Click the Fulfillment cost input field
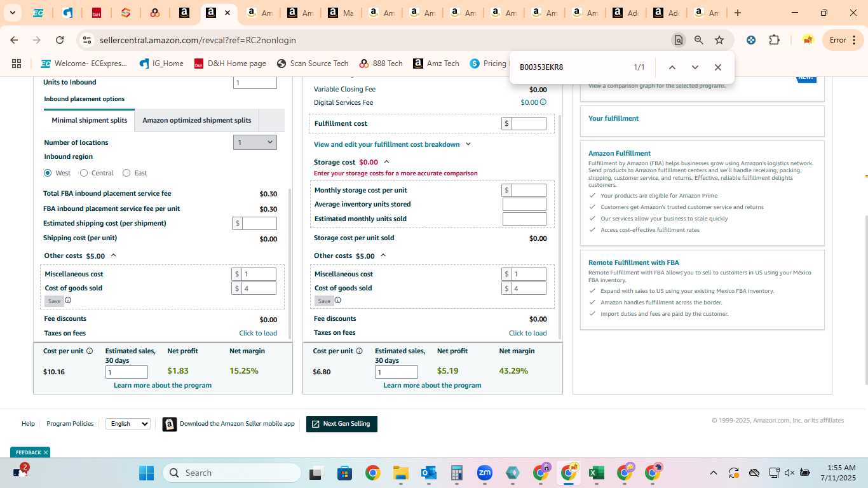The image size is (868, 488). (529, 123)
